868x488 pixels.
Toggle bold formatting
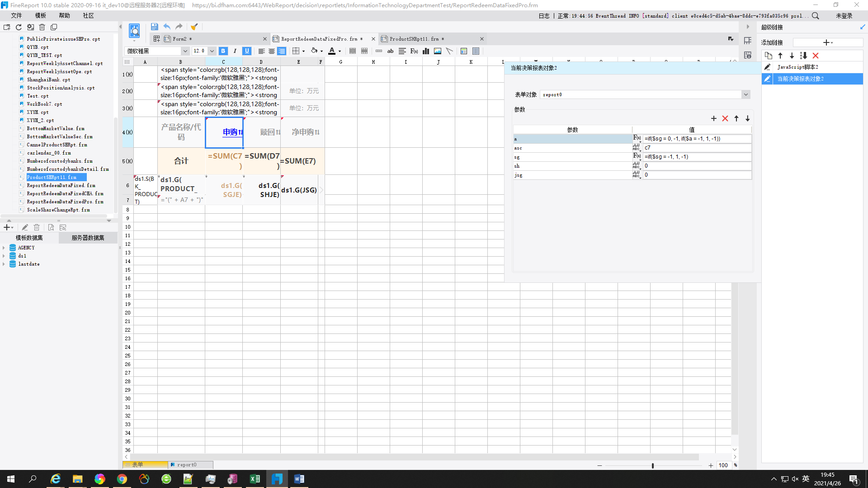point(223,51)
